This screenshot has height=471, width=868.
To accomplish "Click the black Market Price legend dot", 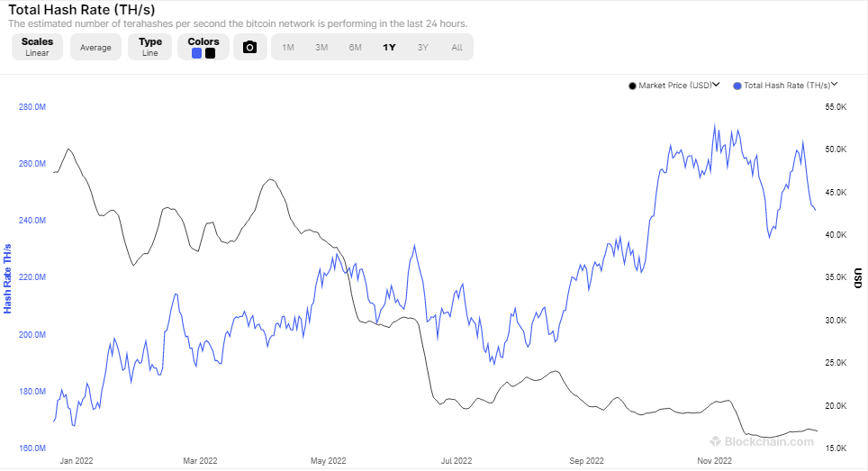I will pos(632,86).
